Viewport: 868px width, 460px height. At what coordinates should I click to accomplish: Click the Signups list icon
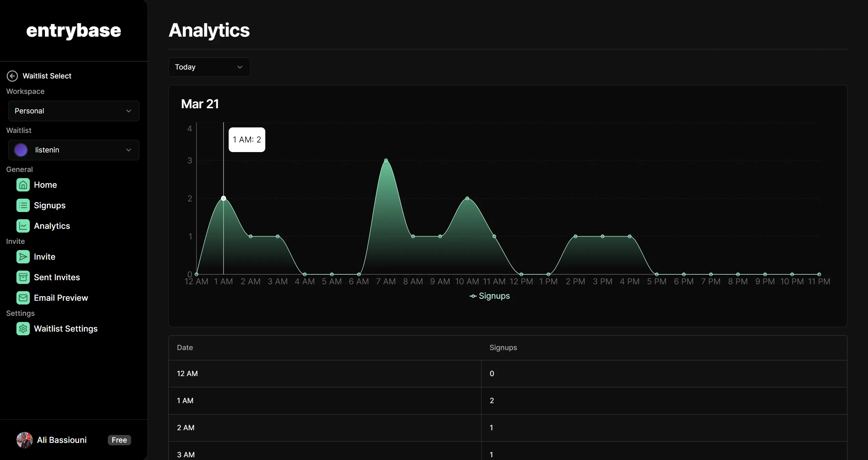click(x=23, y=206)
